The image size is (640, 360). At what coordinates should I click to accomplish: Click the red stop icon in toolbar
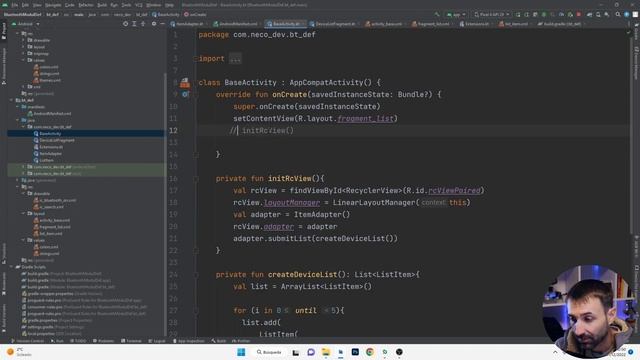tap(578, 15)
